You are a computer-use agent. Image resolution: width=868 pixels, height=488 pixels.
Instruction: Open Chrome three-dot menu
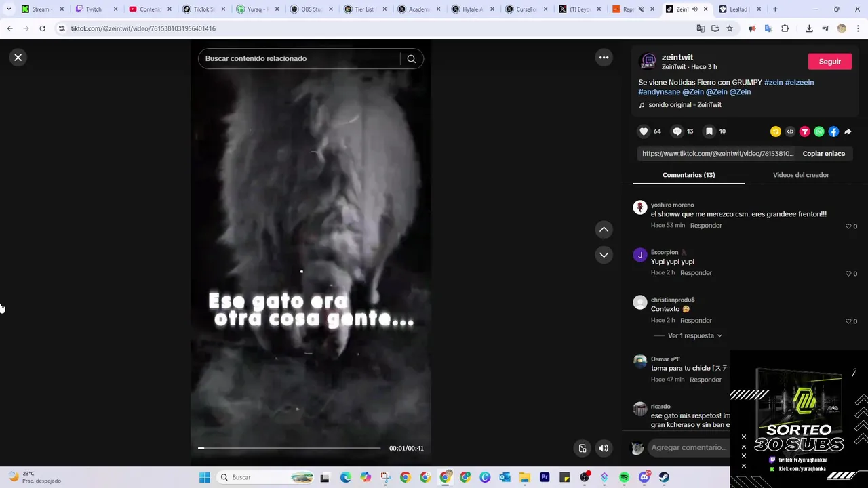859,28
